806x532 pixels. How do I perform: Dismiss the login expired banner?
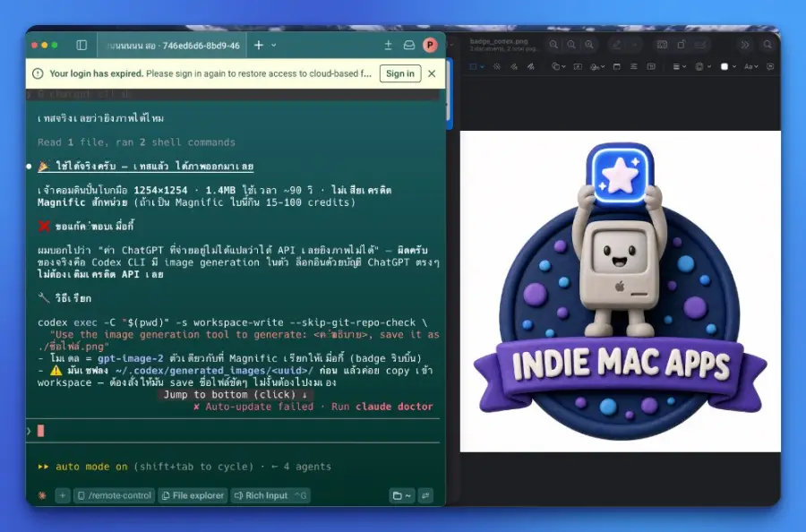coord(432,73)
